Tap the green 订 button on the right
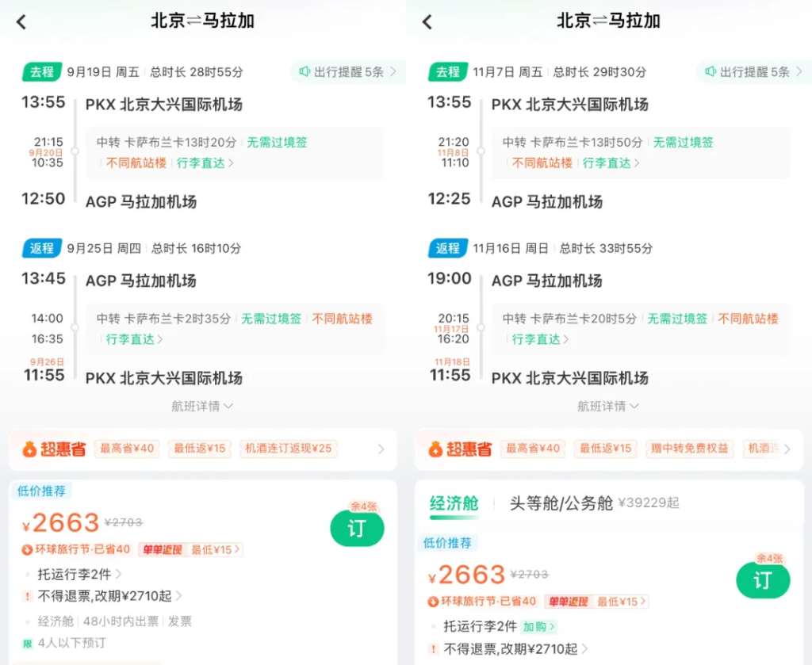Image resolution: width=812 pixels, height=665 pixels. pyautogui.click(x=763, y=580)
